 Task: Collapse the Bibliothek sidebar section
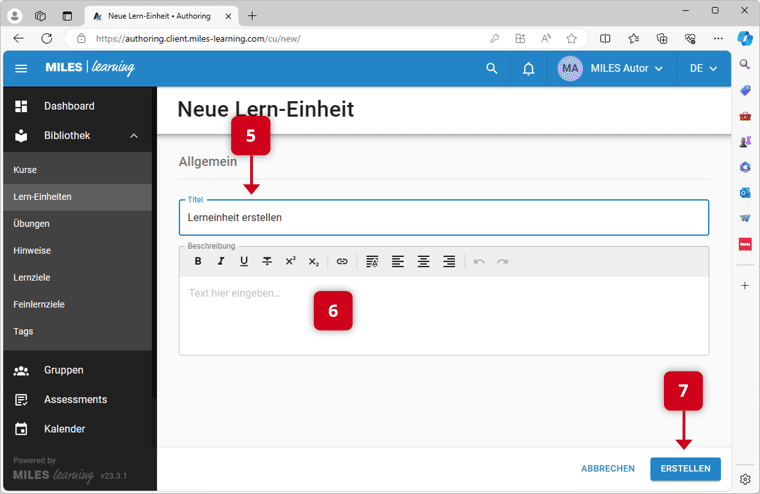pos(134,136)
